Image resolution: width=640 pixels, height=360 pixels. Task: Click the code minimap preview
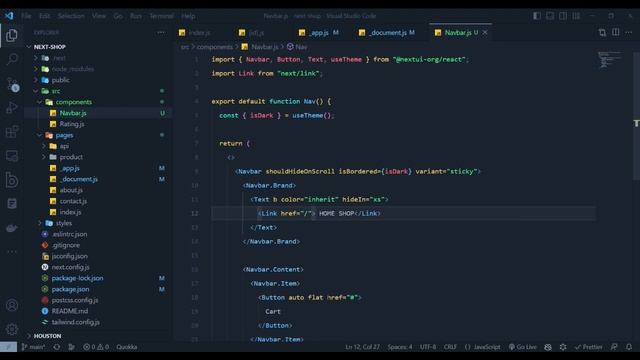point(609,60)
